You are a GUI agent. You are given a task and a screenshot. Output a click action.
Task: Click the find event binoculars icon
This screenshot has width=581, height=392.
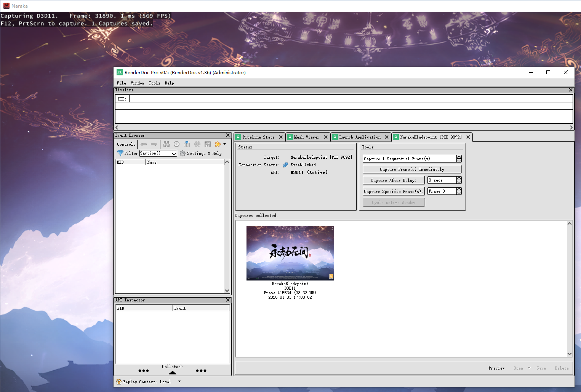click(166, 144)
